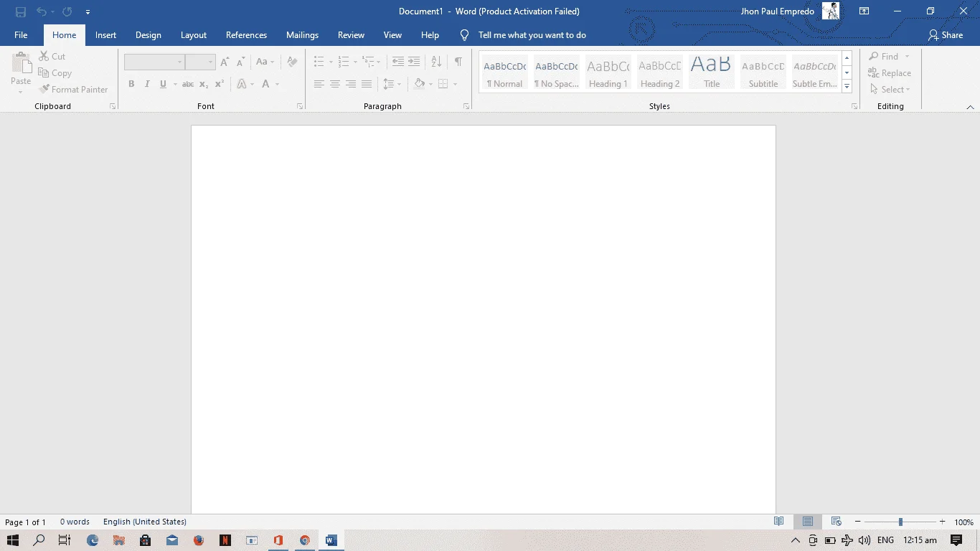
Task: Apply superscript formatting
Action: click(220, 84)
